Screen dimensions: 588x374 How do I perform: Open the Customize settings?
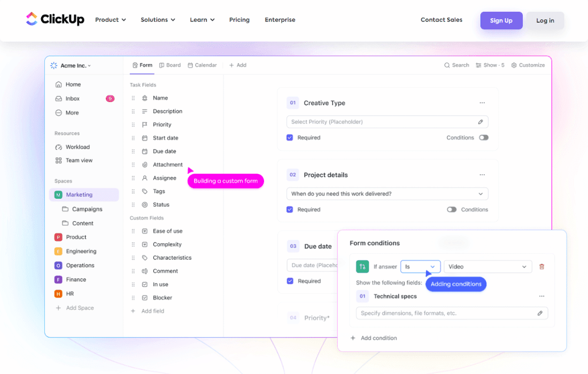[528, 65]
